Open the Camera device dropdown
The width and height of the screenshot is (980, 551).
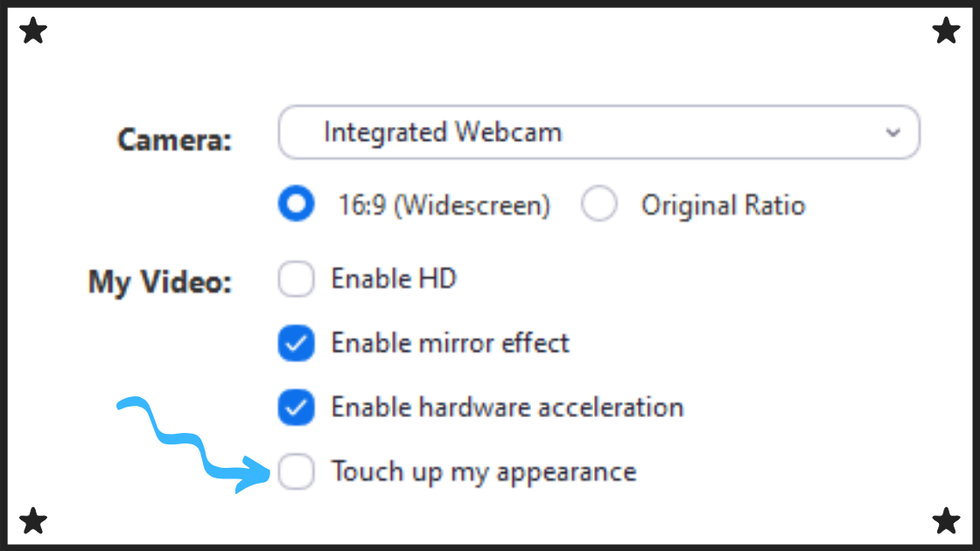pyautogui.click(x=598, y=133)
